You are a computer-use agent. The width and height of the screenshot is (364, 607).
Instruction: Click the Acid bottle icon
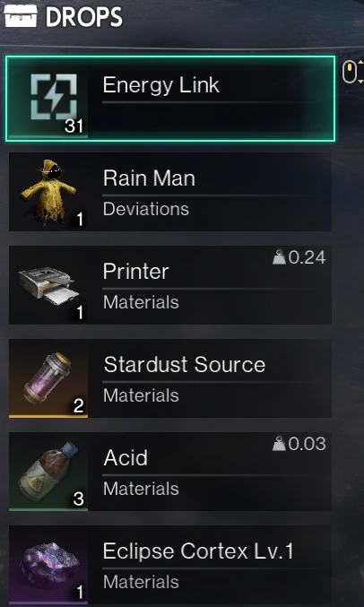[48, 472]
